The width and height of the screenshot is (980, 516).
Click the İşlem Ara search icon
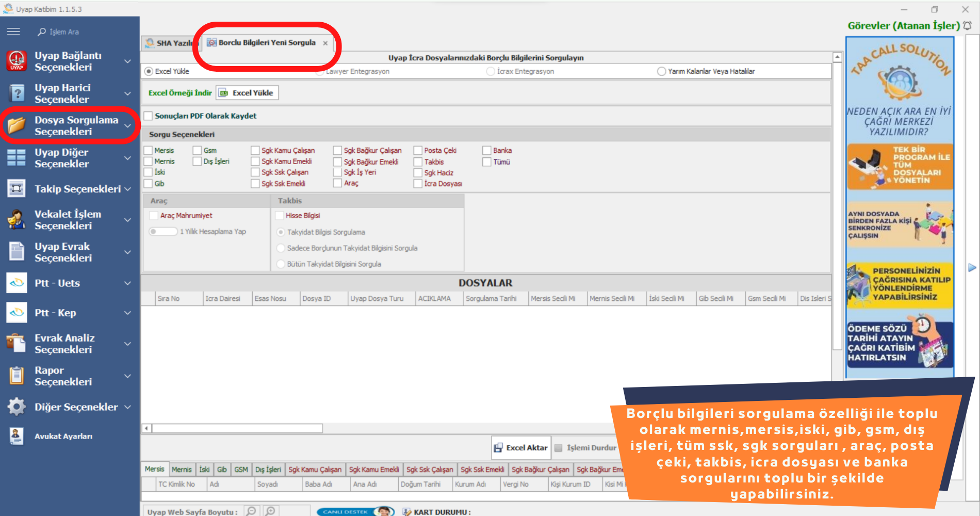point(42,31)
